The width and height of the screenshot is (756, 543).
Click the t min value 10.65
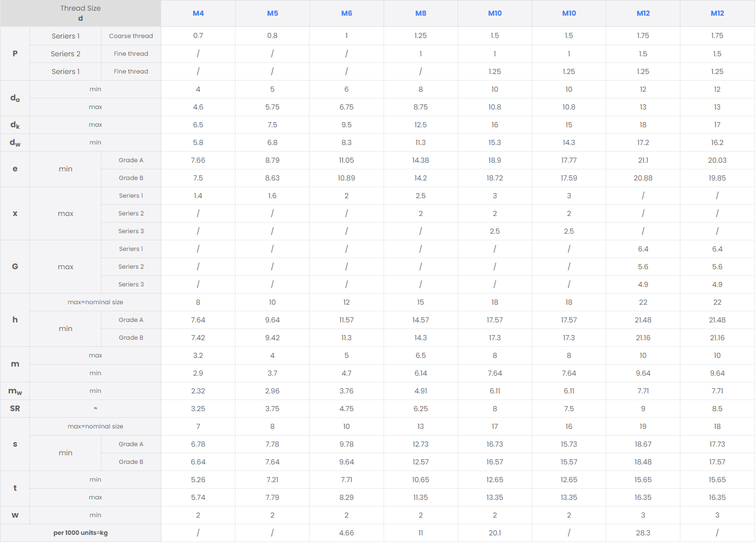(x=421, y=480)
